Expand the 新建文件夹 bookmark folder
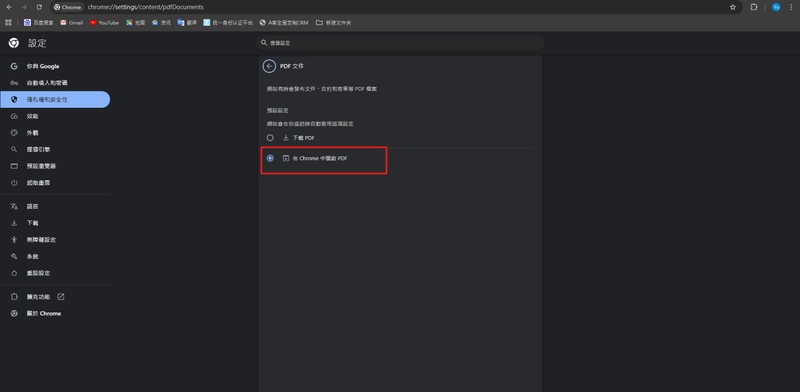Image resolution: width=800 pixels, height=392 pixels. click(334, 22)
